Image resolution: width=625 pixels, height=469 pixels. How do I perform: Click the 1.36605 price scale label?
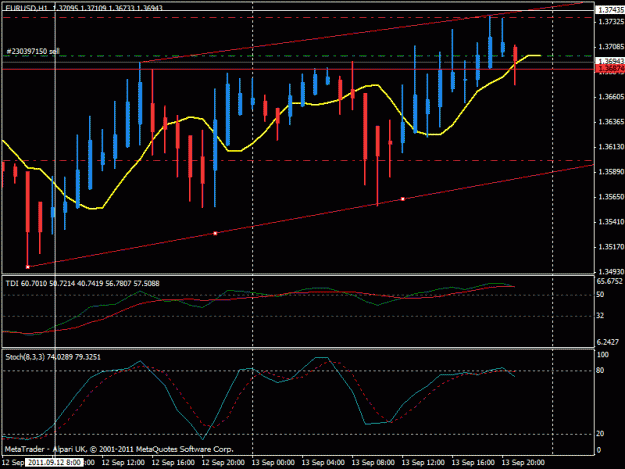point(611,97)
